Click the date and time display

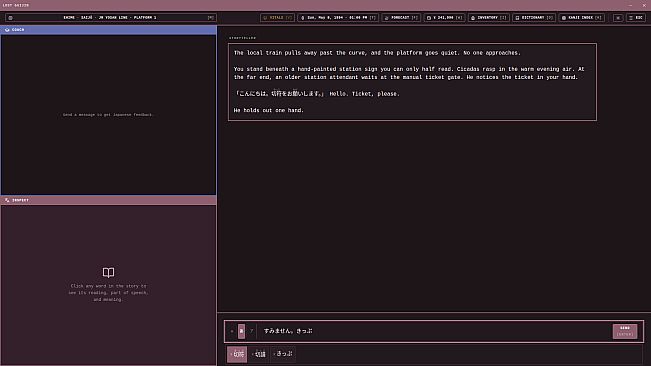(338, 18)
